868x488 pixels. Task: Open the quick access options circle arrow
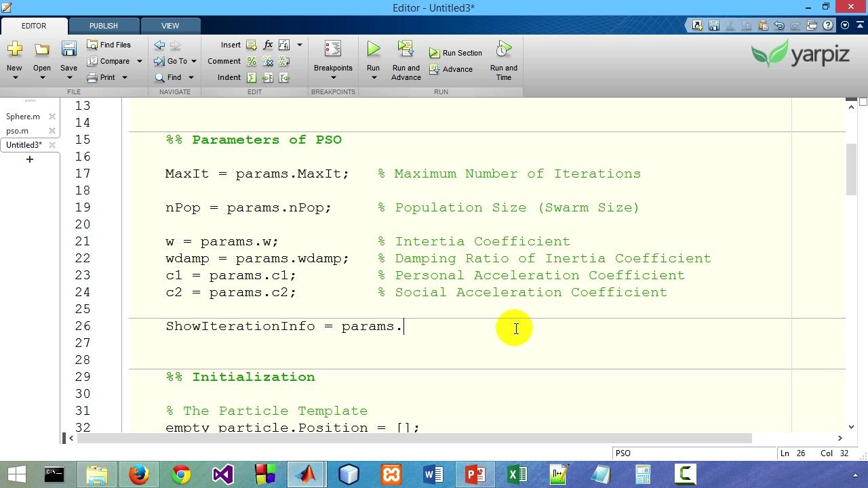pos(844,26)
